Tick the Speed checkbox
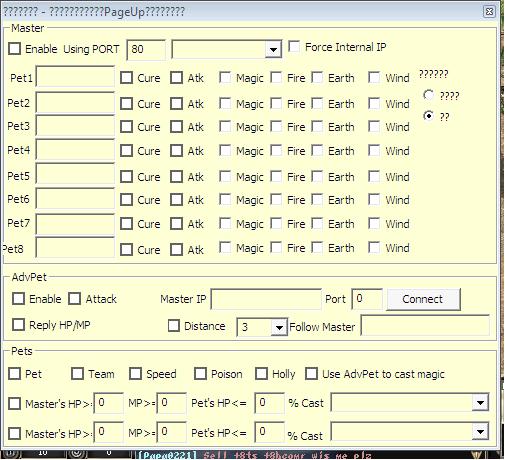Image resolution: width=505 pixels, height=460 pixels. 135,373
